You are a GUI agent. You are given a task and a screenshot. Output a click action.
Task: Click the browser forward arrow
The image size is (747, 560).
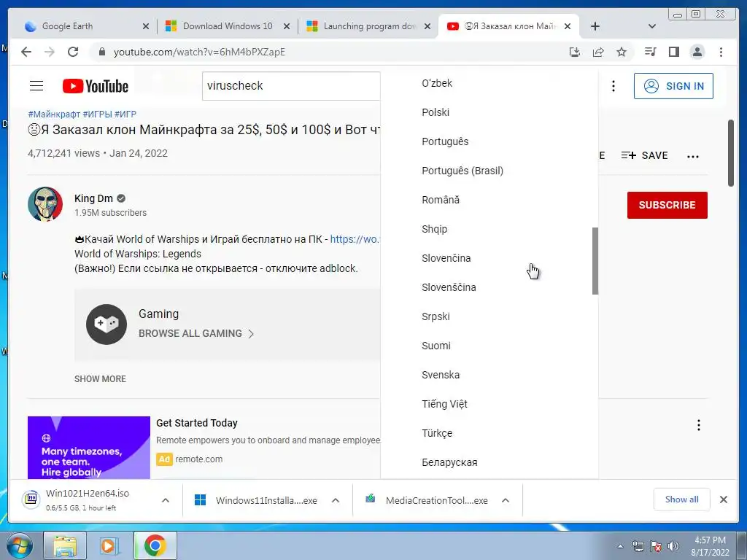tap(50, 52)
